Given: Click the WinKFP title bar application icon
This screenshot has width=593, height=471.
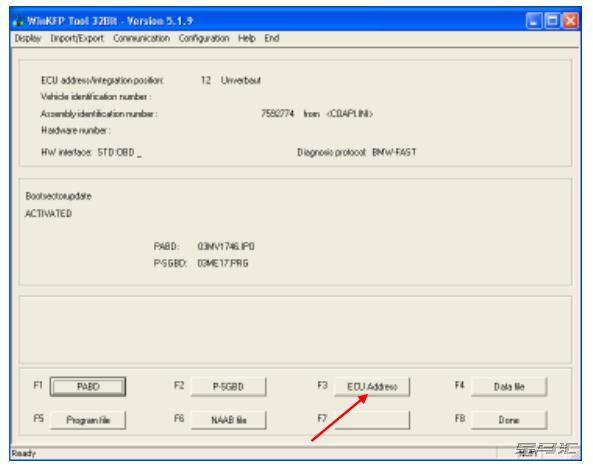Looking at the screenshot, I should [x=18, y=21].
